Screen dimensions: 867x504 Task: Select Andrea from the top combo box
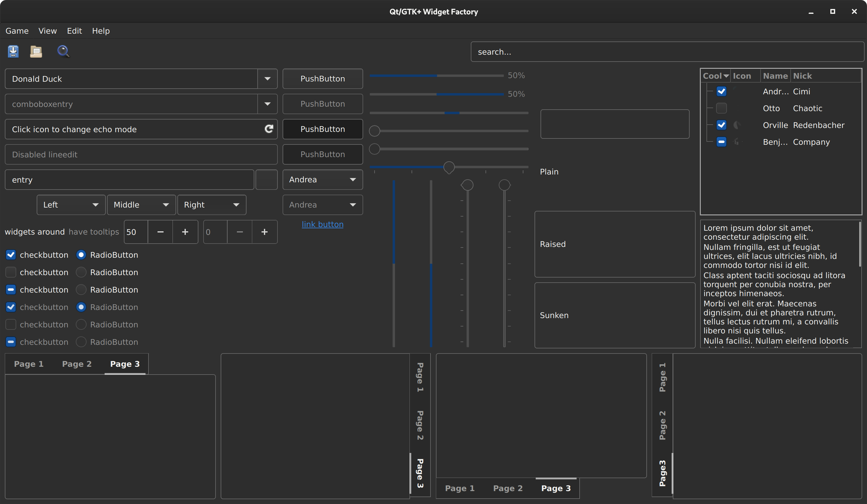tap(323, 179)
